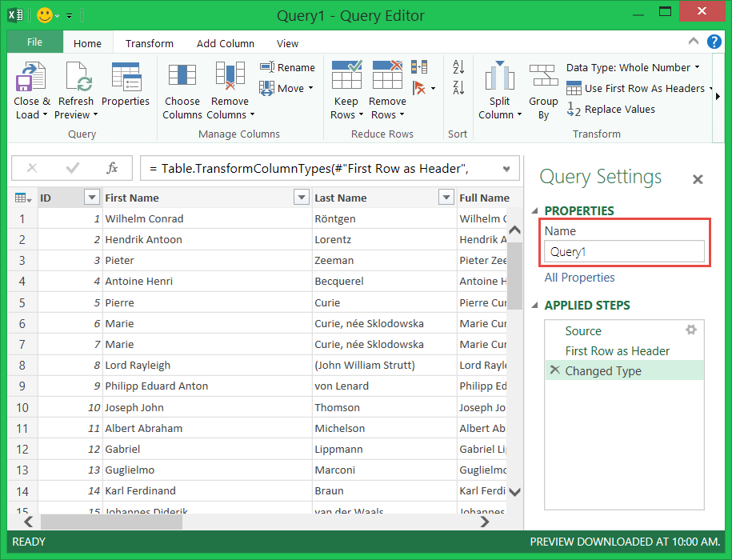Screen dimensions: 732x560
Task: Open the Last Name column filter dropdown
Action: click(x=446, y=198)
